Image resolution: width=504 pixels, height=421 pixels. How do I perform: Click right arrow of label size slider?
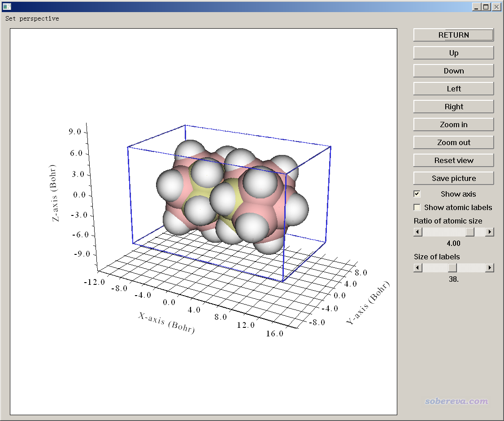(x=490, y=267)
